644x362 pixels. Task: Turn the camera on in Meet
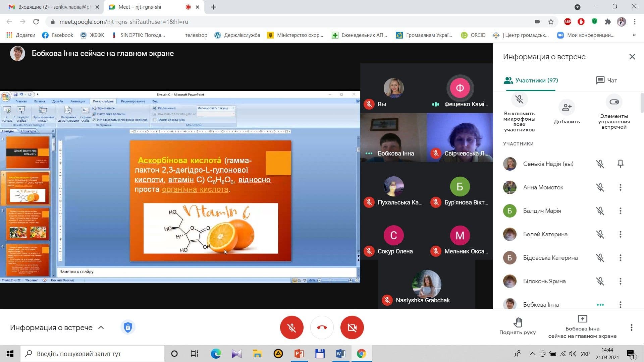tap(352, 327)
